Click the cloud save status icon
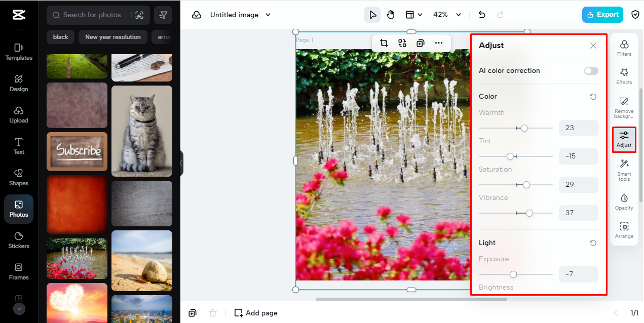The image size is (644, 323). [x=197, y=15]
